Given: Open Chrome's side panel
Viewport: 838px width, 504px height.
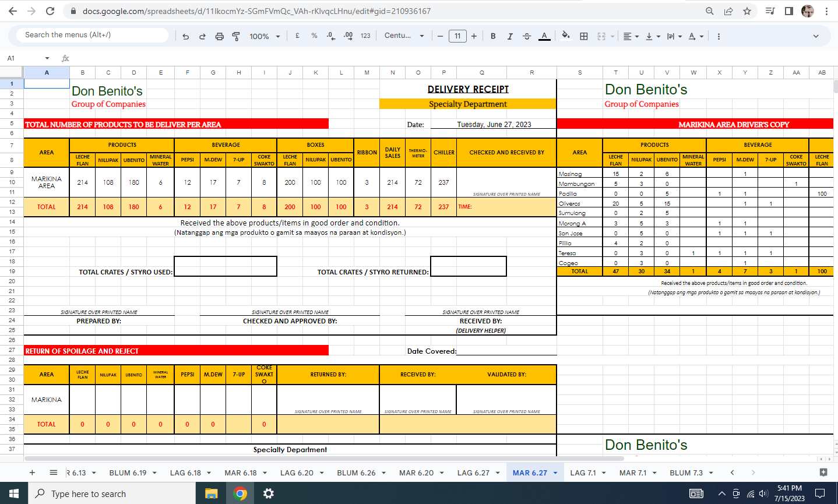Looking at the screenshot, I should (x=788, y=11).
